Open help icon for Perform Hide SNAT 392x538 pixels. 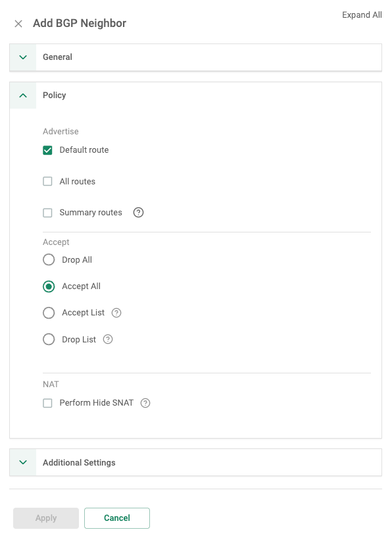[x=145, y=403]
